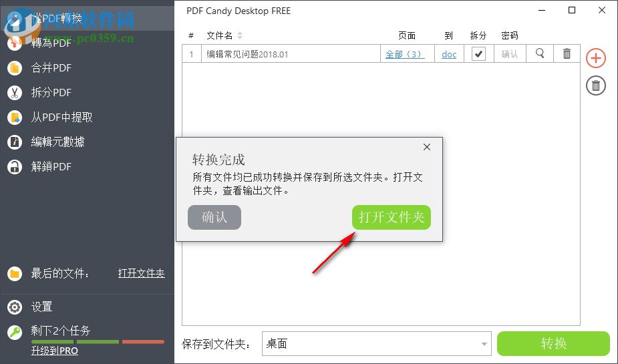Click the 密码 column header
The image size is (618, 364).
510,35
